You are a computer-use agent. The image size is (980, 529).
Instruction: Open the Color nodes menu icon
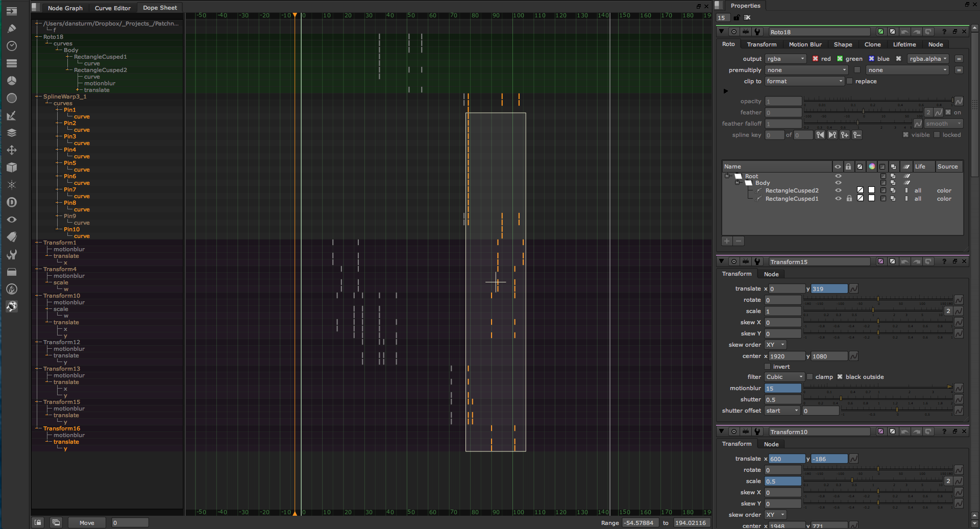12,81
